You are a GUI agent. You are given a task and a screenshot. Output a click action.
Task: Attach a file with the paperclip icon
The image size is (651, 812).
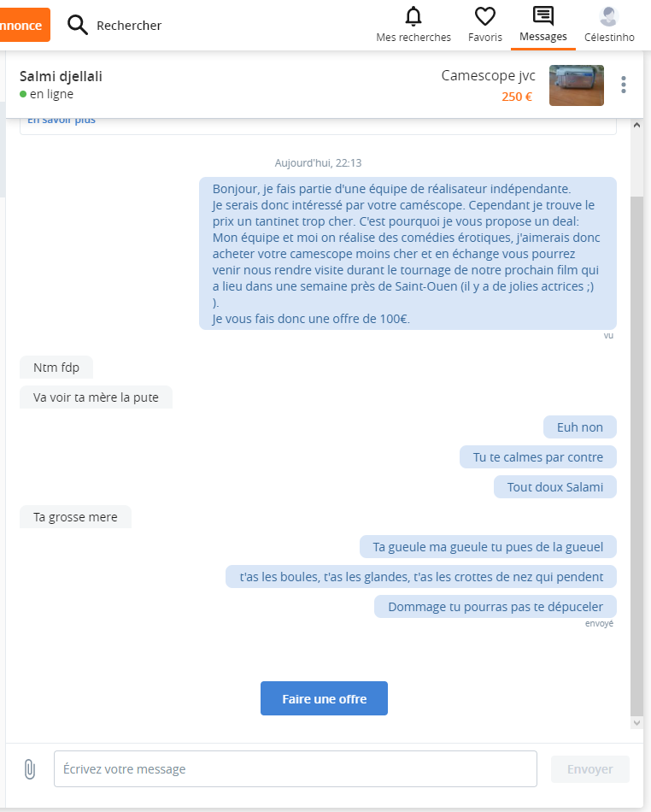30,769
